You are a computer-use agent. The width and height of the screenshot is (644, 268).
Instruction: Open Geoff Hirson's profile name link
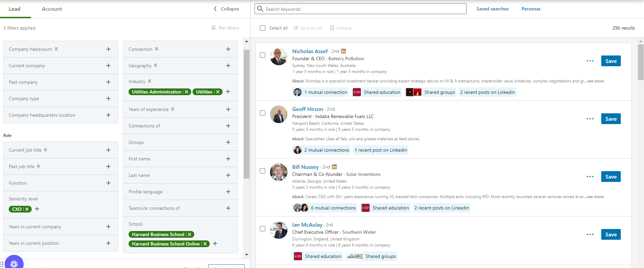307,109
